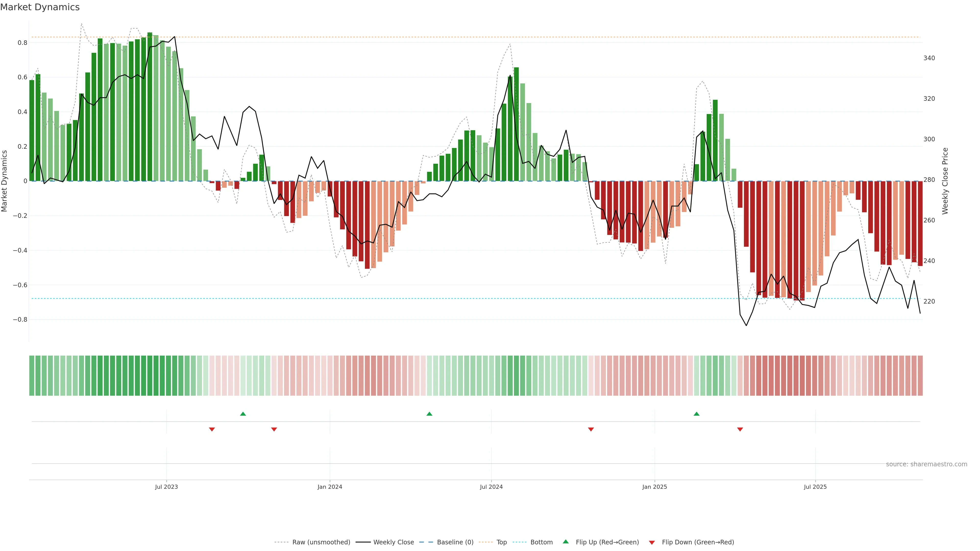Image resolution: width=980 pixels, height=551 pixels.
Task: Click the leftmost red flip-down marker on the timeline
Action: coord(212,429)
